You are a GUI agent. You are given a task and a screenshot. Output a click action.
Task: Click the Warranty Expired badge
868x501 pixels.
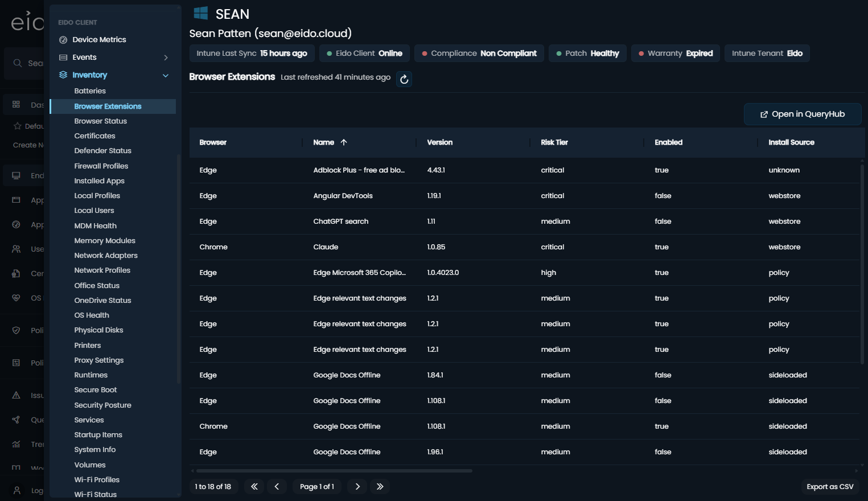[x=676, y=54]
